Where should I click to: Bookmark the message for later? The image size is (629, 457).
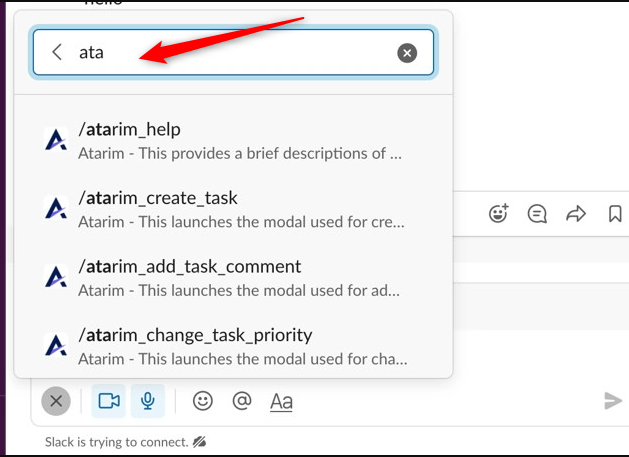615,213
